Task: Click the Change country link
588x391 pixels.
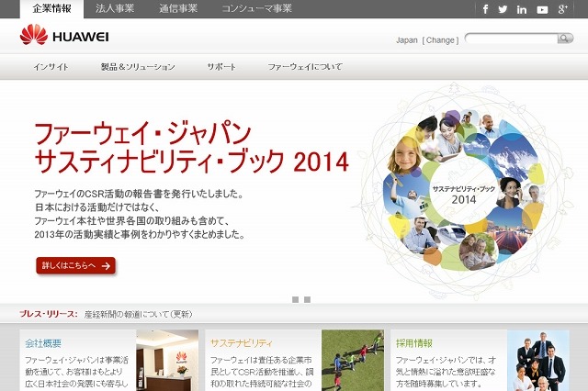Action: (440, 40)
